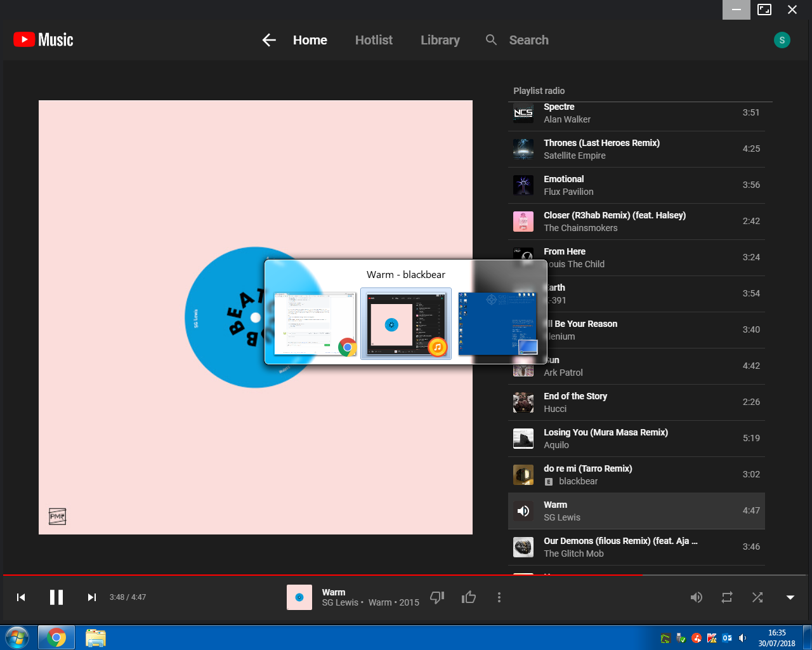This screenshot has height=650, width=812.
Task: Open artist Aquilo
Action: (x=556, y=445)
